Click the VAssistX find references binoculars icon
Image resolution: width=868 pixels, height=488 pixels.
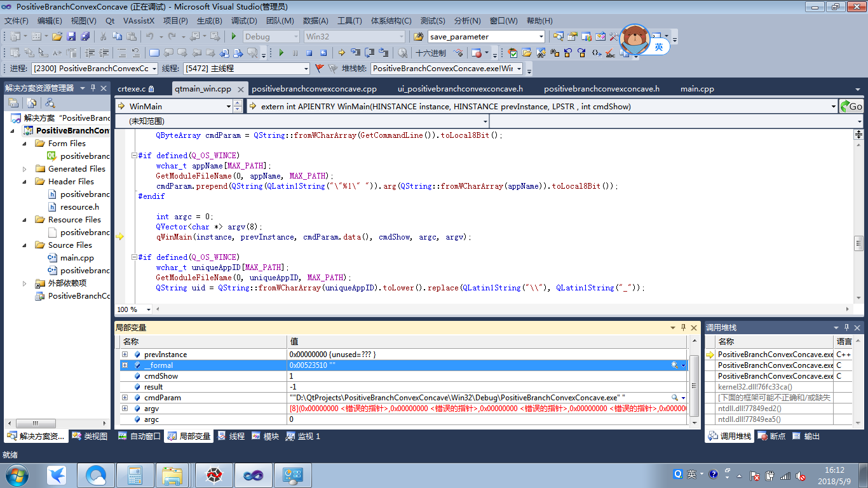coord(555,53)
